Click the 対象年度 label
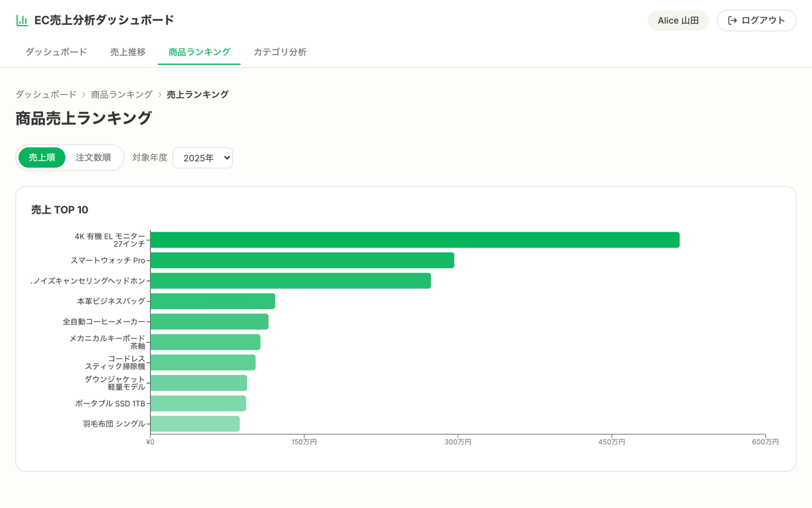 point(150,157)
